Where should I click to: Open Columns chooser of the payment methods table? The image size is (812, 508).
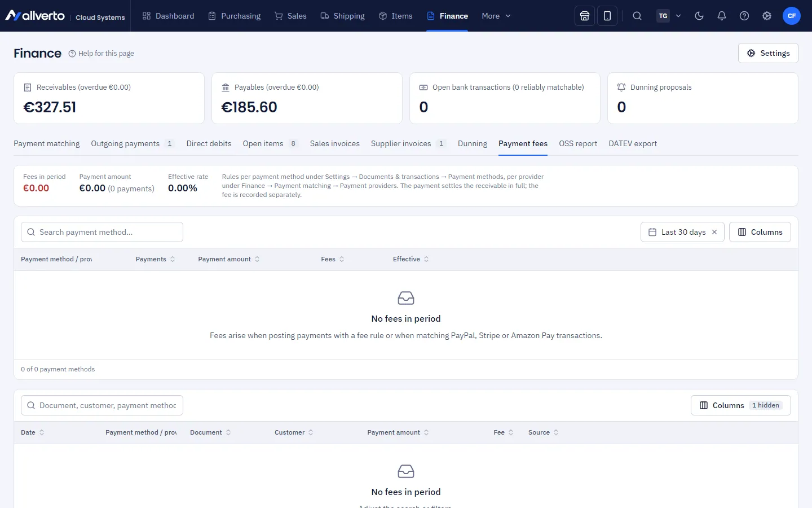[760, 232]
